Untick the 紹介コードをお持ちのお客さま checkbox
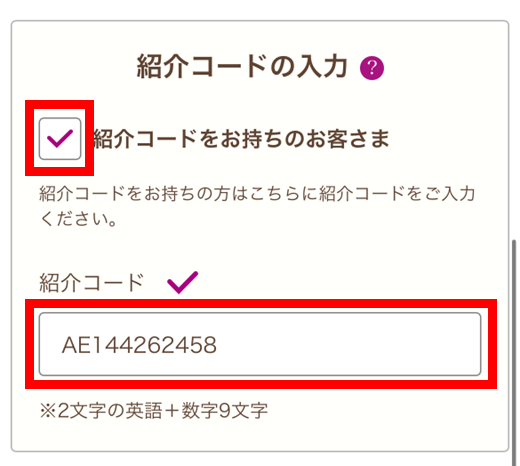Viewport: 520px width, 466px height. tap(60, 139)
